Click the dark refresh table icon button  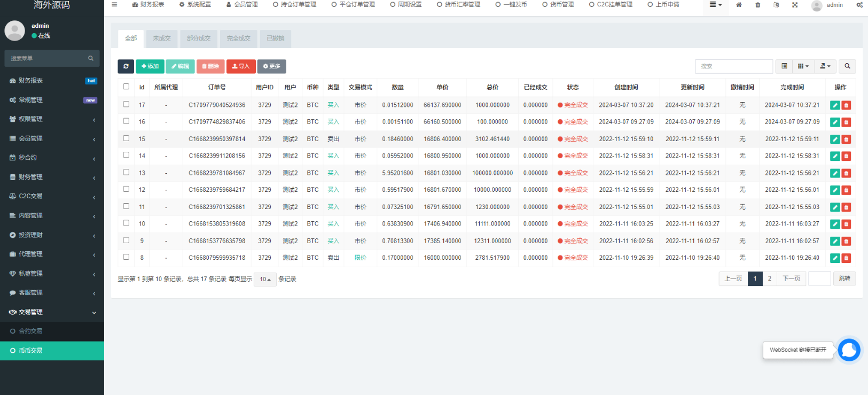[x=126, y=66]
